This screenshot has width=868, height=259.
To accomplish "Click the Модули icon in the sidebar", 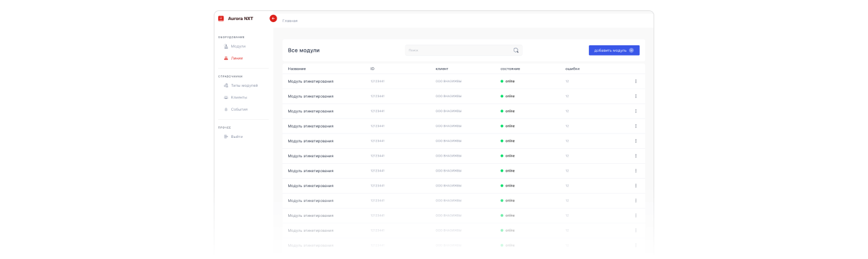I will point(226,46).
